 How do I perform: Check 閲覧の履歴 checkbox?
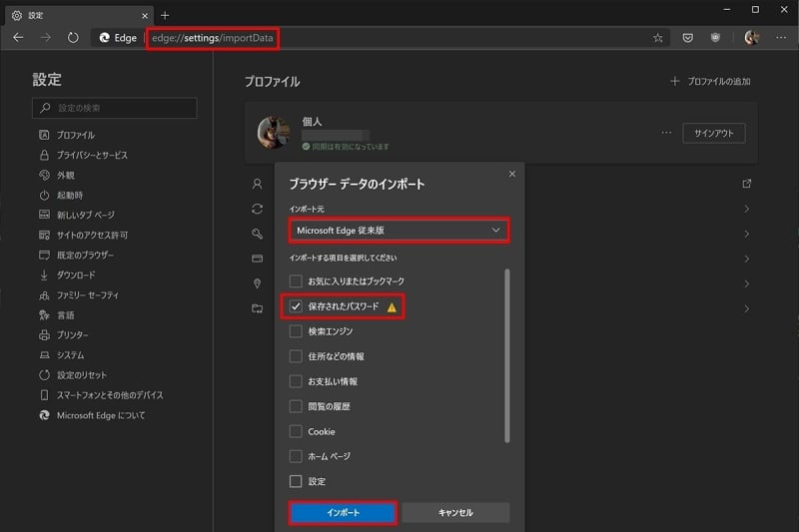coord(296,406)
